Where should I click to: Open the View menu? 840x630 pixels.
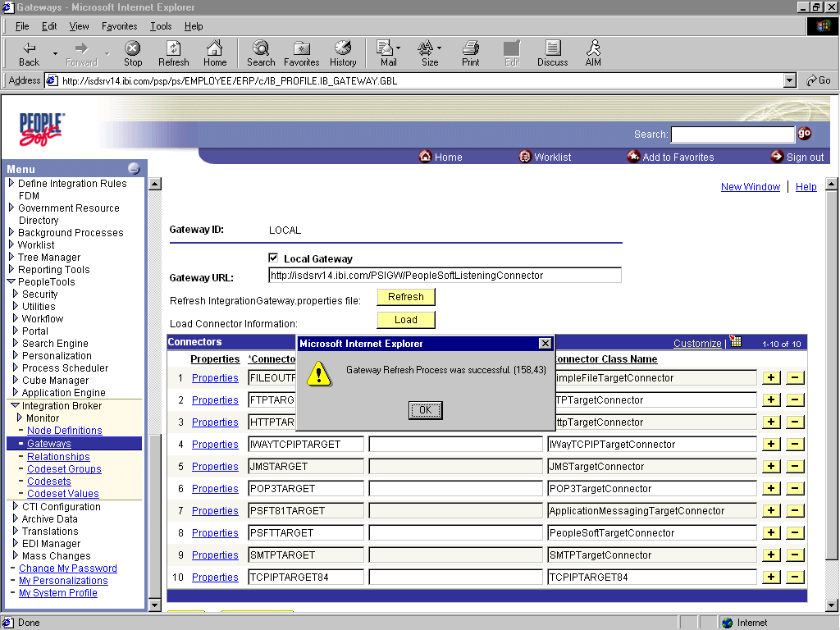click(80, 26)
